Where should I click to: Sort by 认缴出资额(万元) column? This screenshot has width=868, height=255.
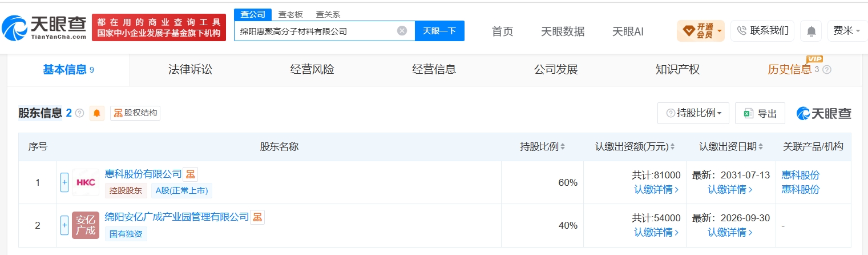(635, 147)
